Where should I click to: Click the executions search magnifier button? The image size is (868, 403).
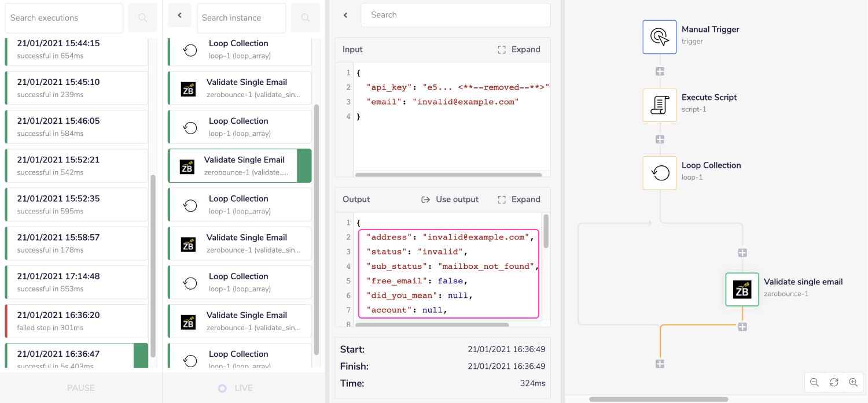[142, 18]
